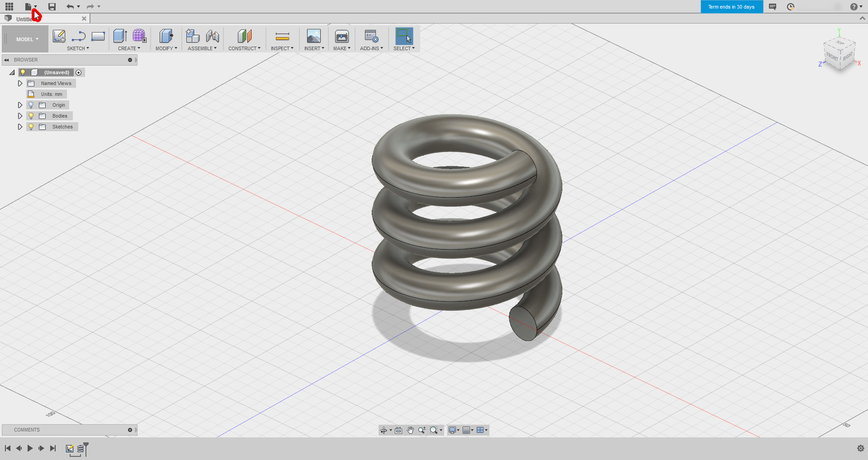The height and width of the screenshot is (460, 868).
Task: Click the Joint icon in Assemble
Action: (213, 36)
